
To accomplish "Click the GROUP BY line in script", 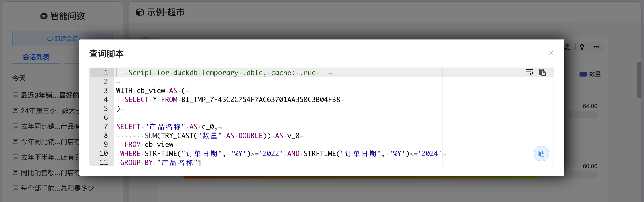I will [x=159, y=163].
